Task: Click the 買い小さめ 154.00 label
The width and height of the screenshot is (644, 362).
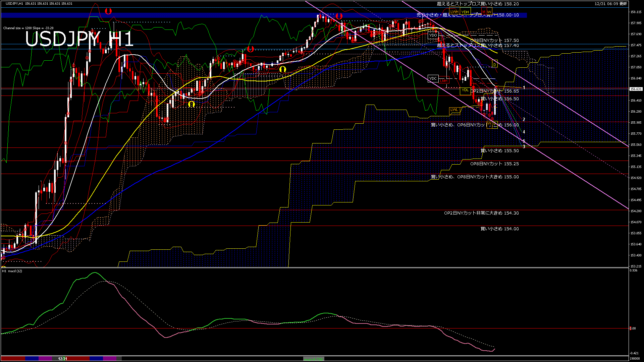Action: pos(499,229)
